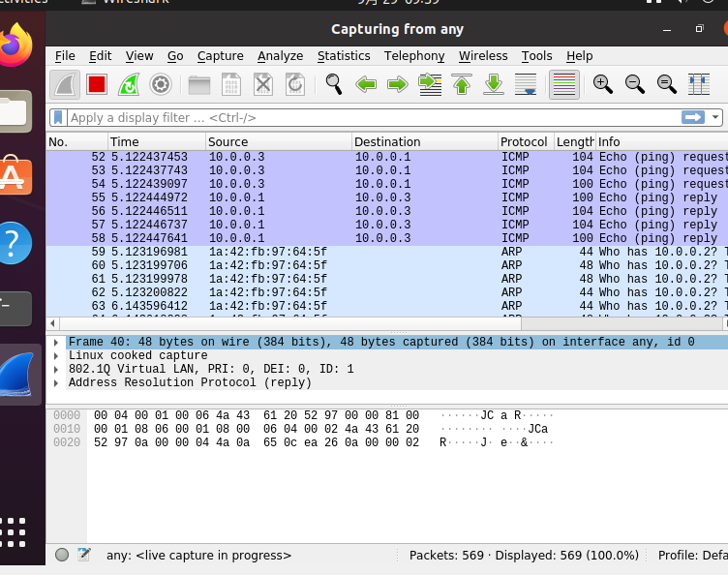This screenshot has width=728, height=575.
Task: Launch Firefox from the Ubuntu dock
Action: (15, 45)
